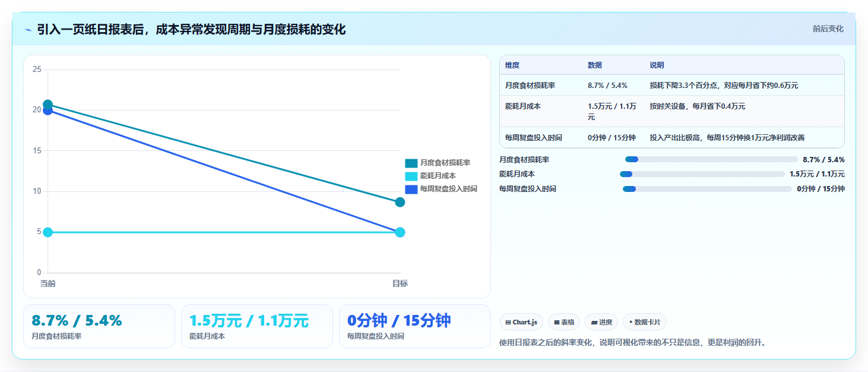Toggle 月度食材损耗率 legend color box

tap(411, 163)
